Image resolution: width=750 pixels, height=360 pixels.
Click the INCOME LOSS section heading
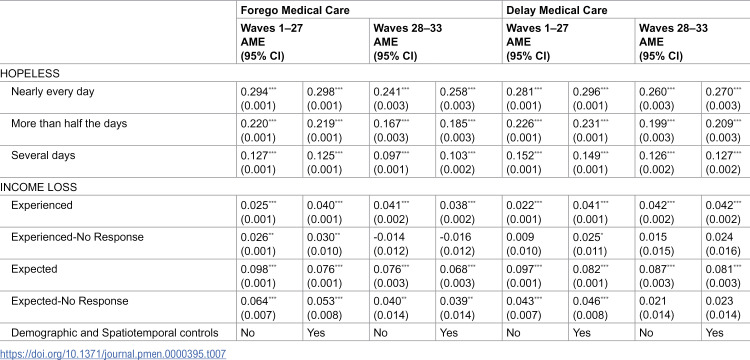(x=38, y=187)
